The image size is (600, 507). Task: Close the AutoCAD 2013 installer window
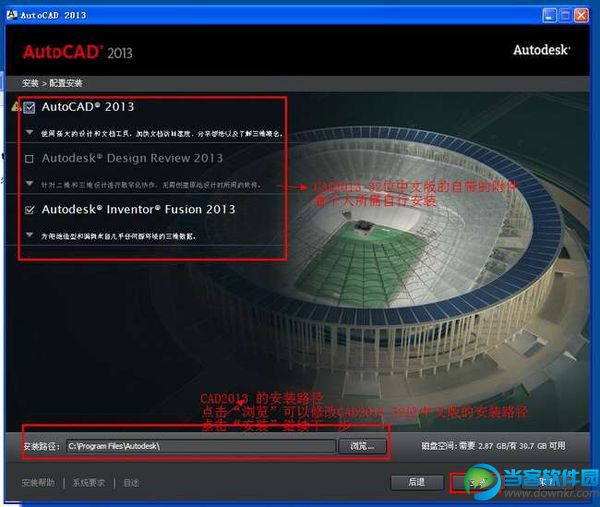[581, 16]
